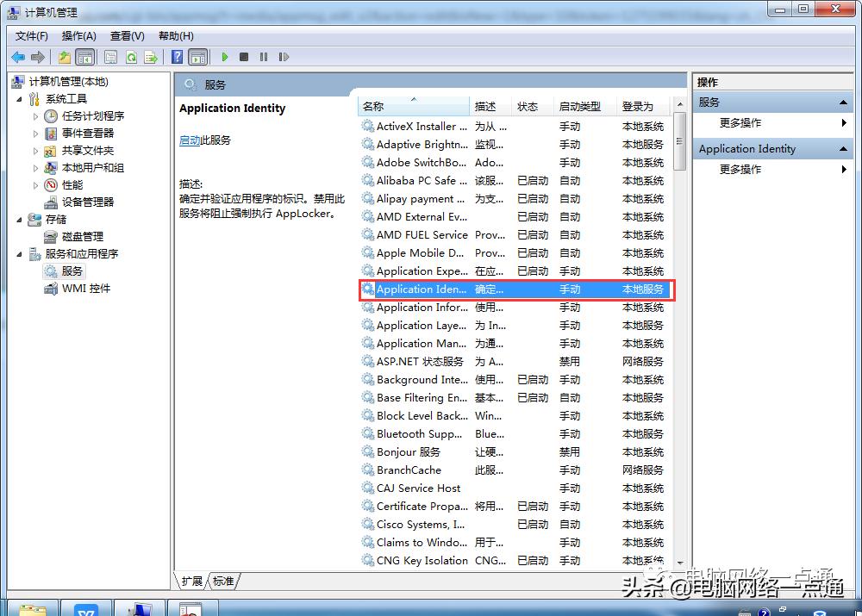Collapse the 系统工具 tree branch
Image resolution: width=862 pixels, height=616 pixels.
click(x=19, y=99)
